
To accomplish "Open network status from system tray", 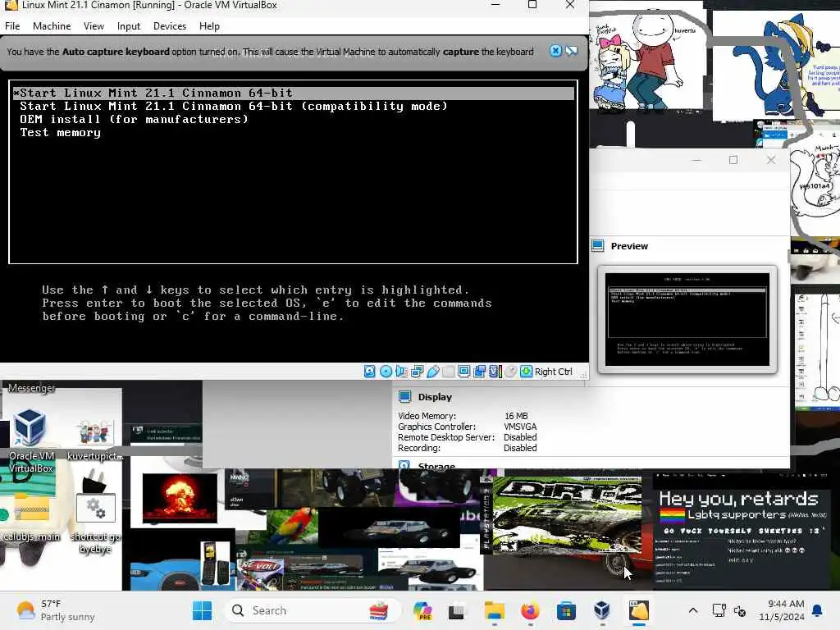I will click(x=719, y=610).
